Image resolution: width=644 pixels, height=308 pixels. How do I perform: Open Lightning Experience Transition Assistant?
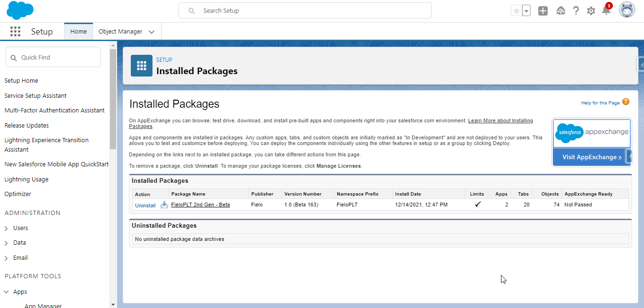(x=46, y=145)
